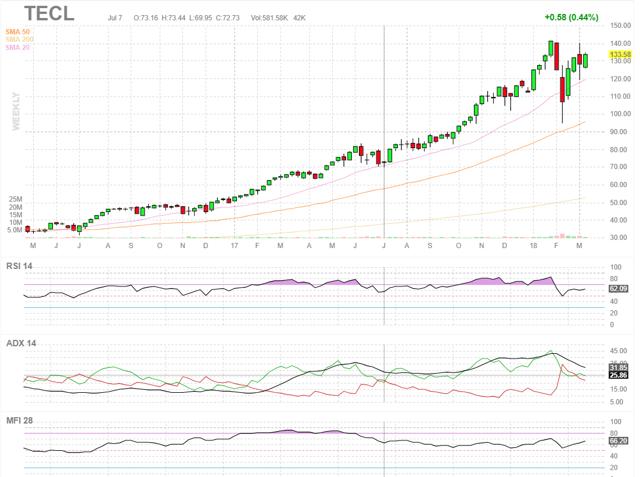Click the 30.00 price axis label

coord(621,237)
